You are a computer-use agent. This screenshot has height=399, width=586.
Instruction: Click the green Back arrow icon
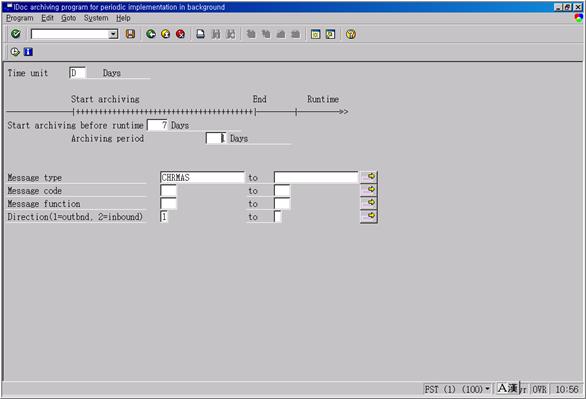point(151,34)
